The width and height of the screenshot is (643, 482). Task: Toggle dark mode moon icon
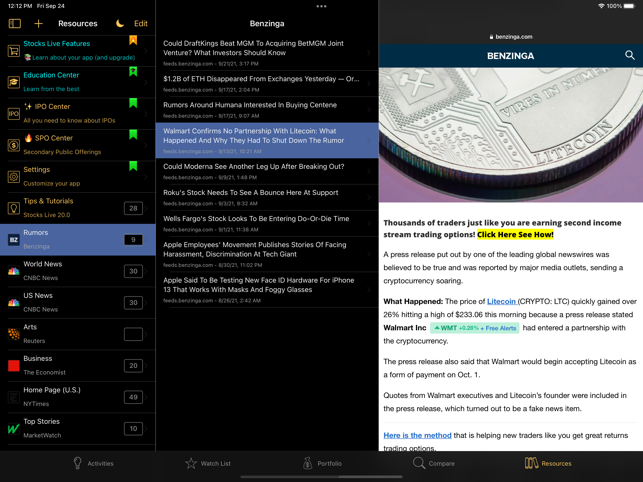pos(120,23)
